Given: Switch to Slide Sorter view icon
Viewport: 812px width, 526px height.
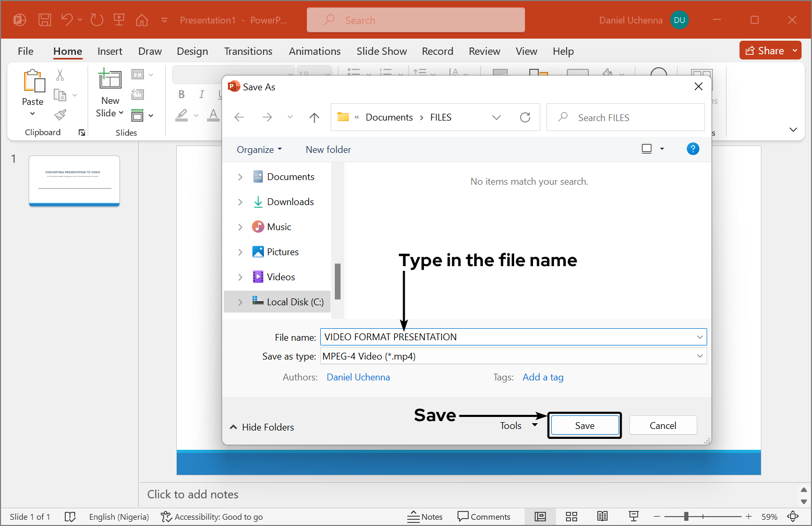Looking at the screenshot, I should tap(572, 517).
